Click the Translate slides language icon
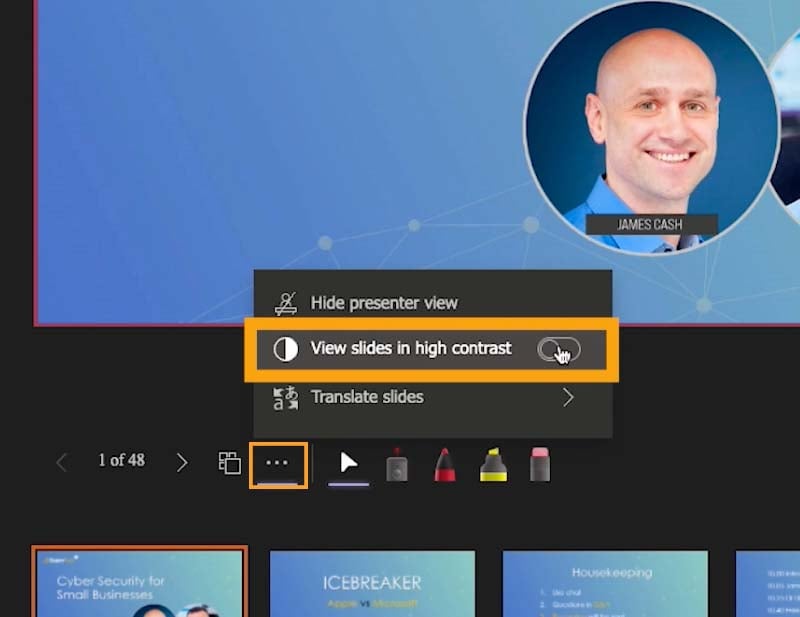The height and width of the screenshot is (617, 800). coord(286,398)
